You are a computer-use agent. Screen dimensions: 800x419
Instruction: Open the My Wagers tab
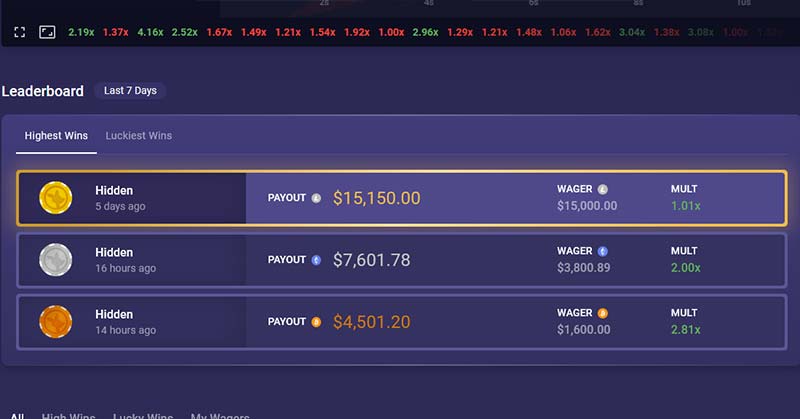pos(220,416)
